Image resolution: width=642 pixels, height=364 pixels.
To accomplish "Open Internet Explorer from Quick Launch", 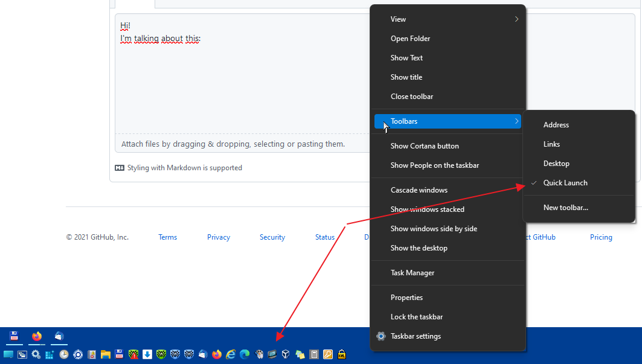I will coord(231,354).
